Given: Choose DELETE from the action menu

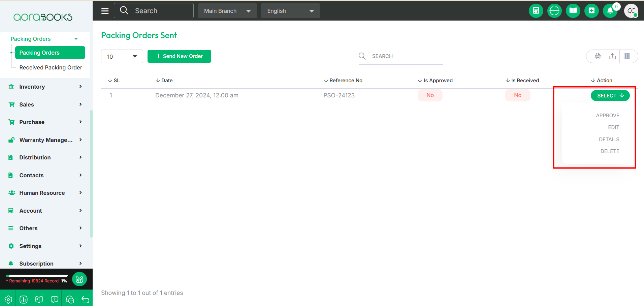Looking at the screenshot, I should (x=610, y=151).
